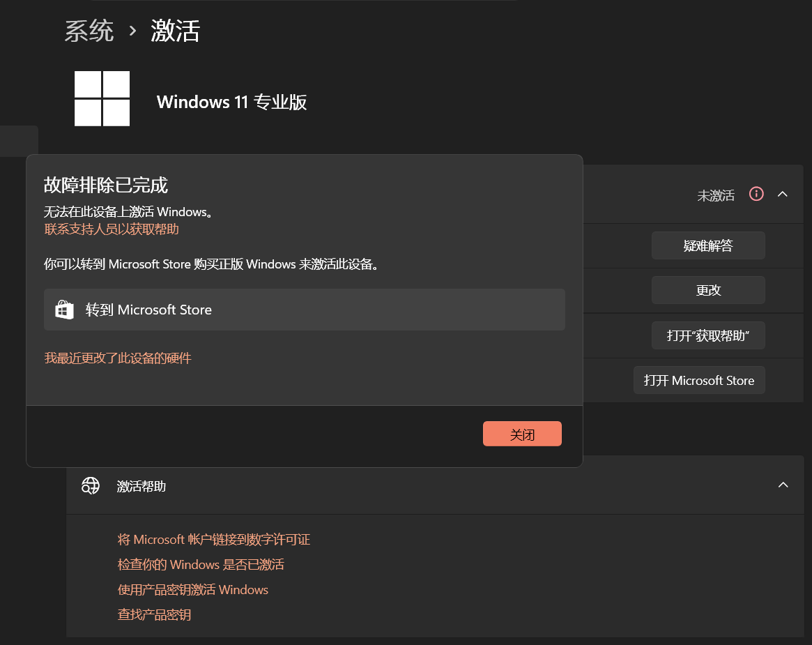
Task: Click 无法在此设备上激活 Windows message
Action: point(128,211)
